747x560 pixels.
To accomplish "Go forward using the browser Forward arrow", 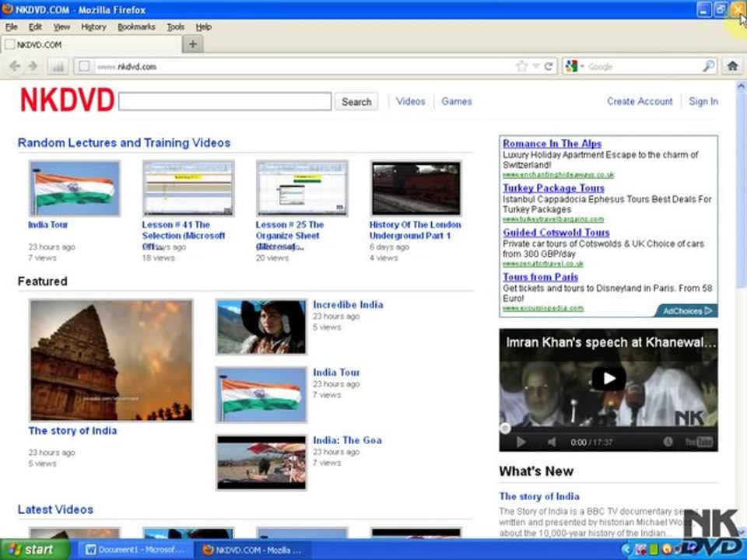I will coord(33,66).
